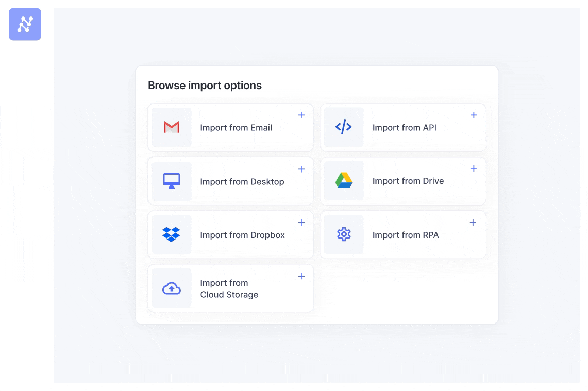Click the plus on Import from Drive
This screenshot has height=391, width=588.
tap(473, 168)
